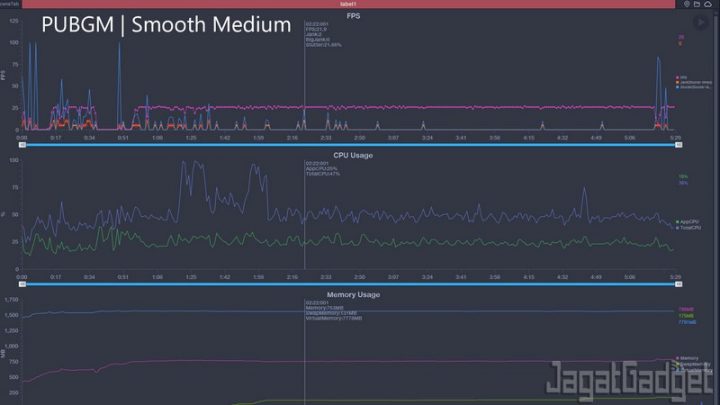Grab right handle of CPU Usage range slider
Viewport: 720px width, 405px height.
point(678,284)
